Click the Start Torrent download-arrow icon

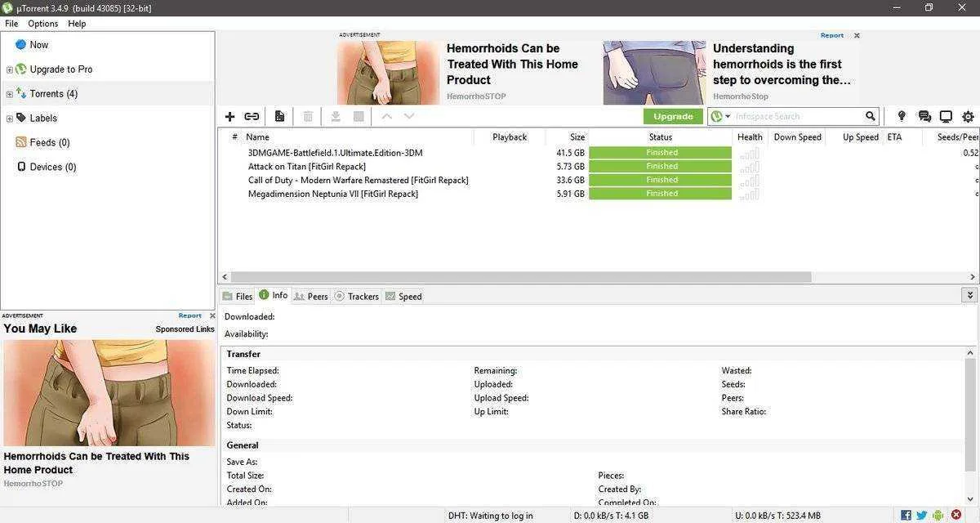[x=335, y=117]
